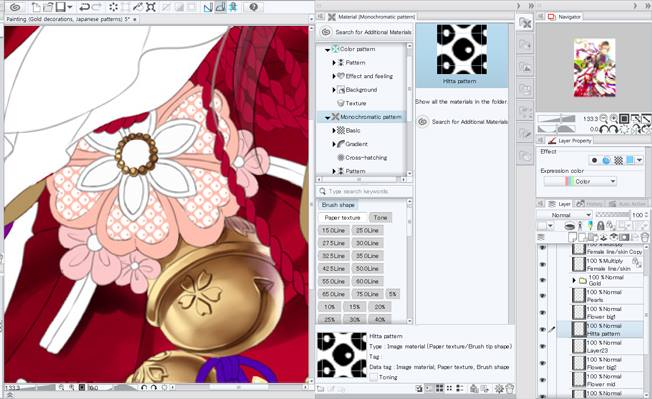The width and height of the screenshot is (652, 399).
Task: Switch to the Layer tab
Action: pos(560,204)
